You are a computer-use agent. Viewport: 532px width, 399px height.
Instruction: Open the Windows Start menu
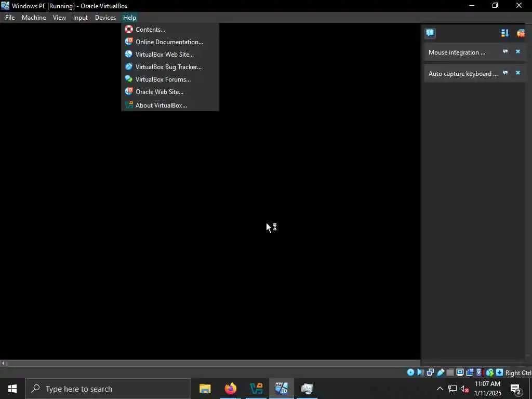[12, 389]
